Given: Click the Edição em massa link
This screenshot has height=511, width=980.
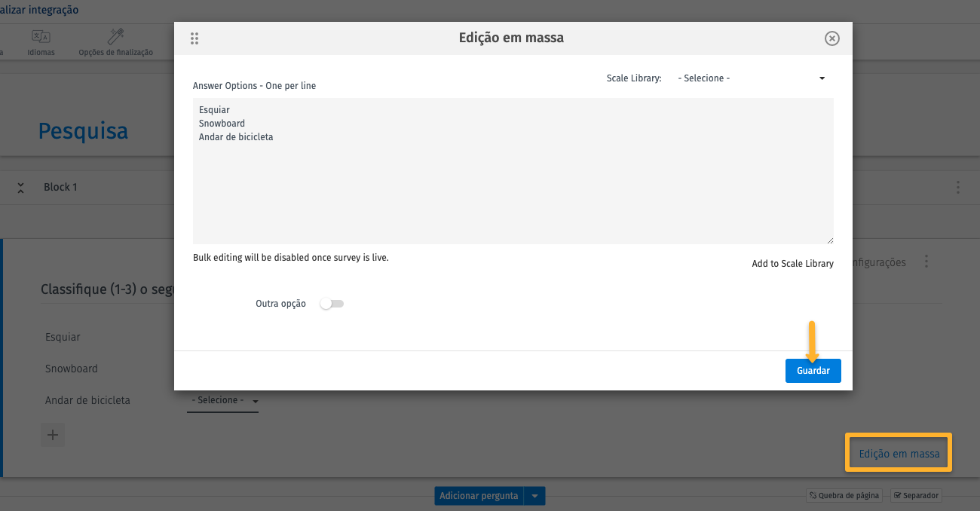Looking at the screenshot, I should (x=899, y=454).
